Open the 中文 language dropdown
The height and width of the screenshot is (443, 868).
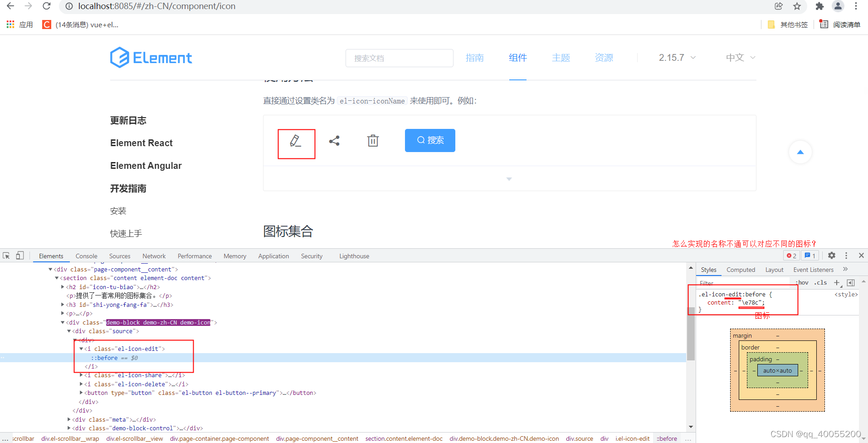[739, 58]
